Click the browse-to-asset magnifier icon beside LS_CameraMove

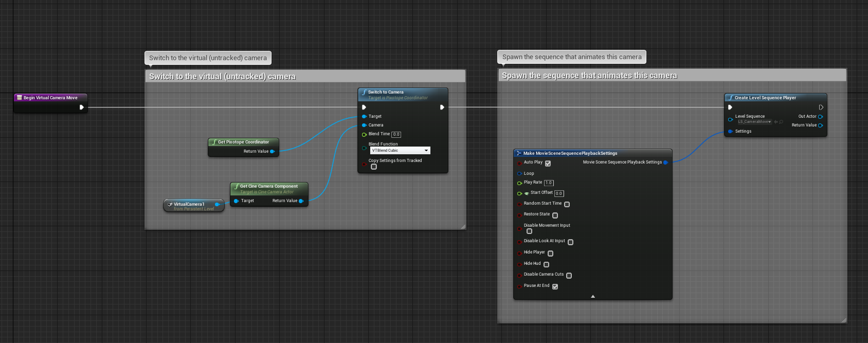781,122
